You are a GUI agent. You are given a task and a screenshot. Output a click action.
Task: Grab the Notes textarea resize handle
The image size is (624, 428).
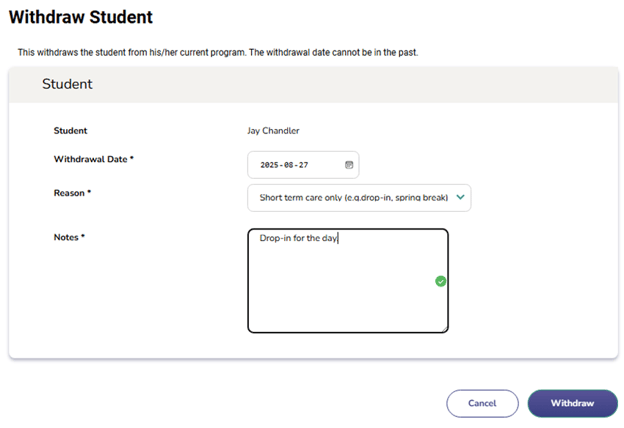tap(444, 328)
